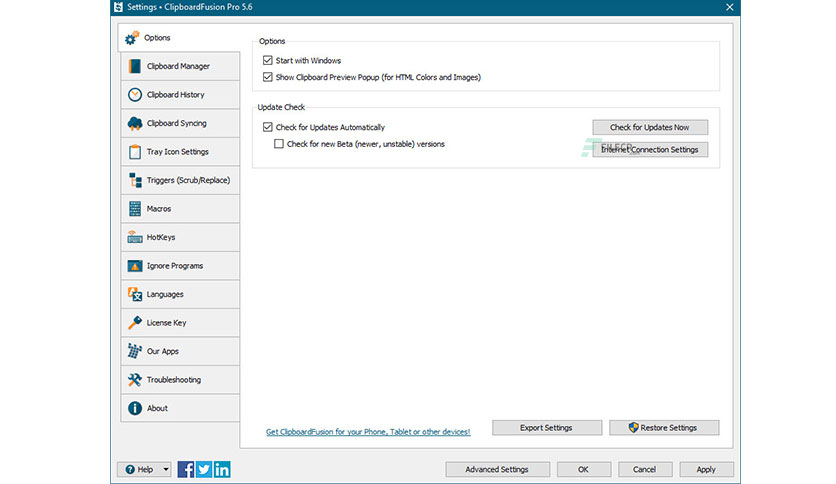Select the Our Apps tab
Image resolution: width=836 pixels, height=484 pixels.
point(180,351)
